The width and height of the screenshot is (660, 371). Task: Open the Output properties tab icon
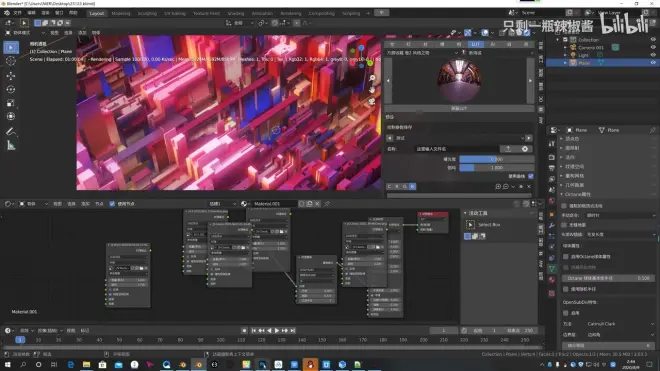click(x=552, y=168)
